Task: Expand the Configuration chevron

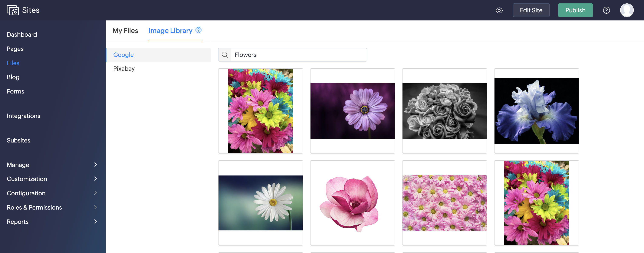Action: [95, 193]
